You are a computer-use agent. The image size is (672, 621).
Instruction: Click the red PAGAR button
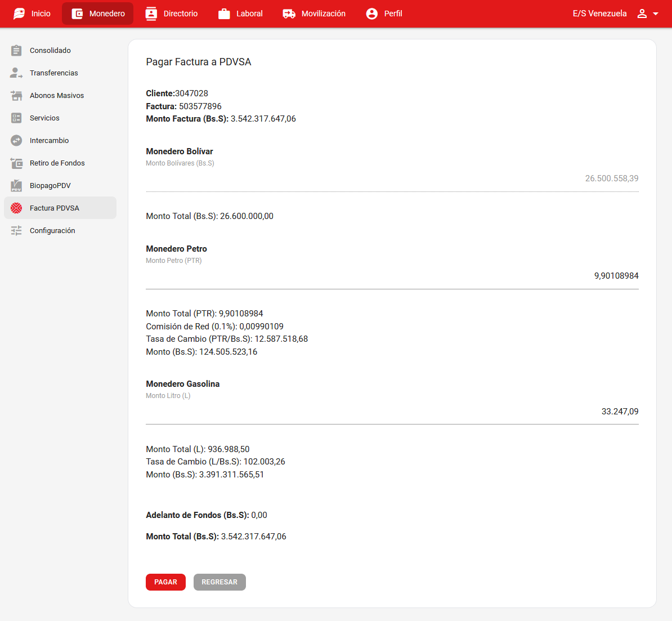165,582
